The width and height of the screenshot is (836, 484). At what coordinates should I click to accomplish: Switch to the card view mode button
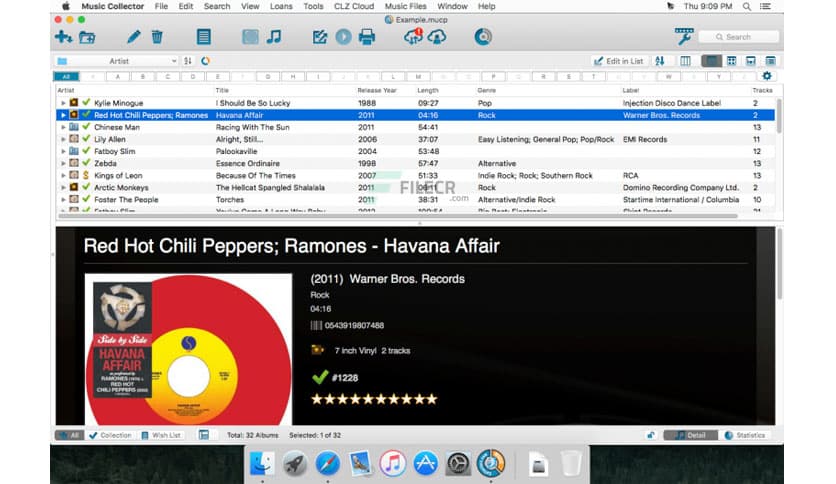click(751, 61)
